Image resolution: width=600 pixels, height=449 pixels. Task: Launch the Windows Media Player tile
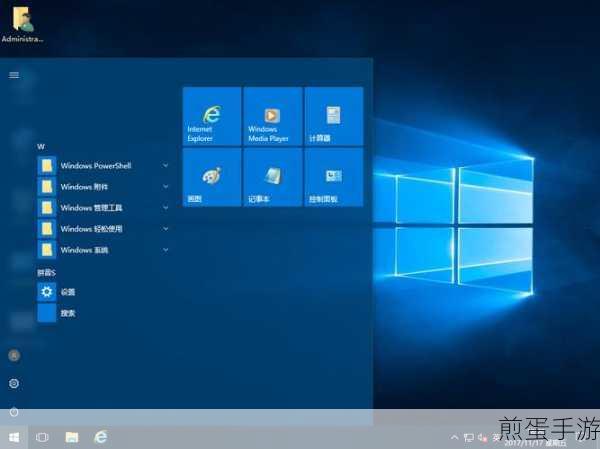point(273,116)
